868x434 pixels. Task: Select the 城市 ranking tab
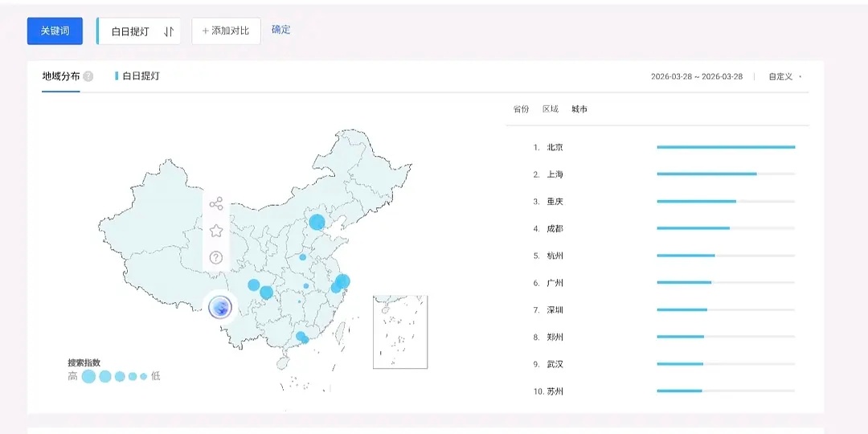tap(579, 109)
